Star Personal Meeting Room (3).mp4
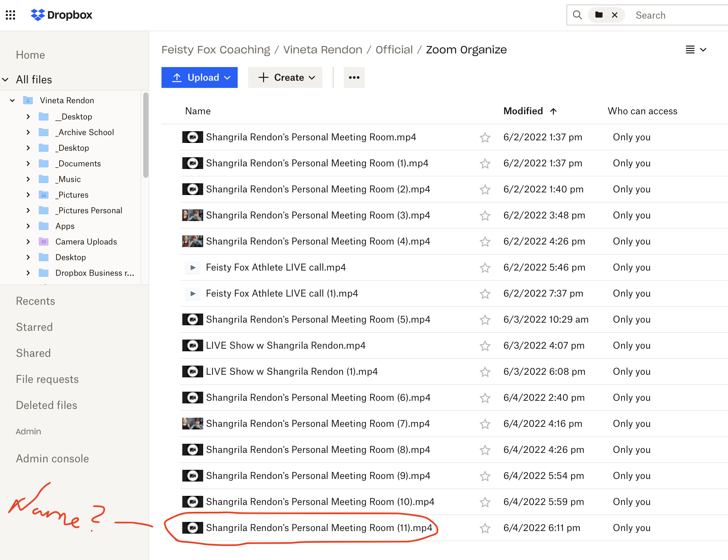Screen dimensions: 728x560 tap(485, 215)
